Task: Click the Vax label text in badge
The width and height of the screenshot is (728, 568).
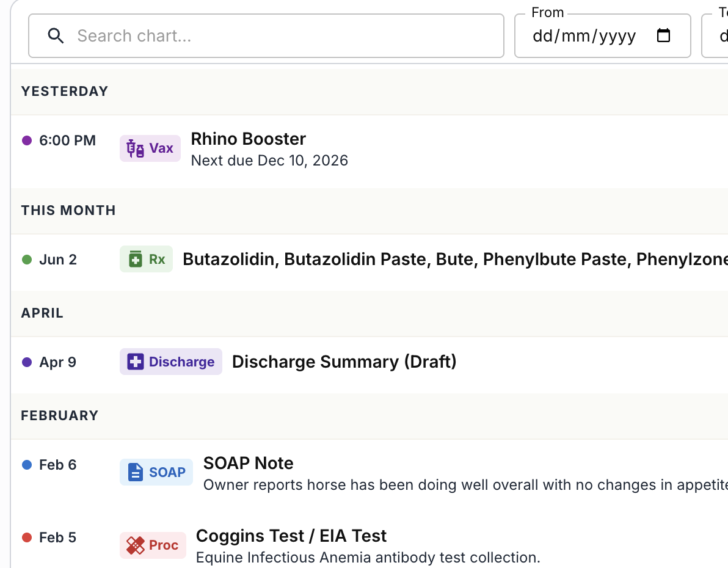Action: click(x=161, y=148)
